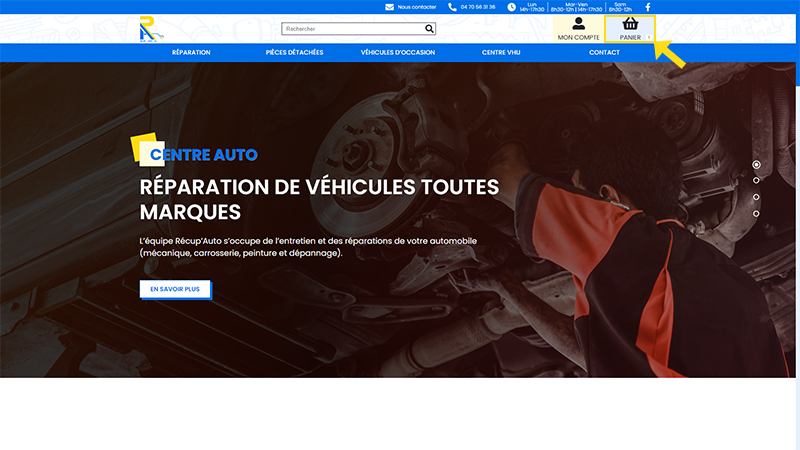Open the Véhicules d'Occasion menu
This screenshot has width=800, height=450.
[398, 53]
